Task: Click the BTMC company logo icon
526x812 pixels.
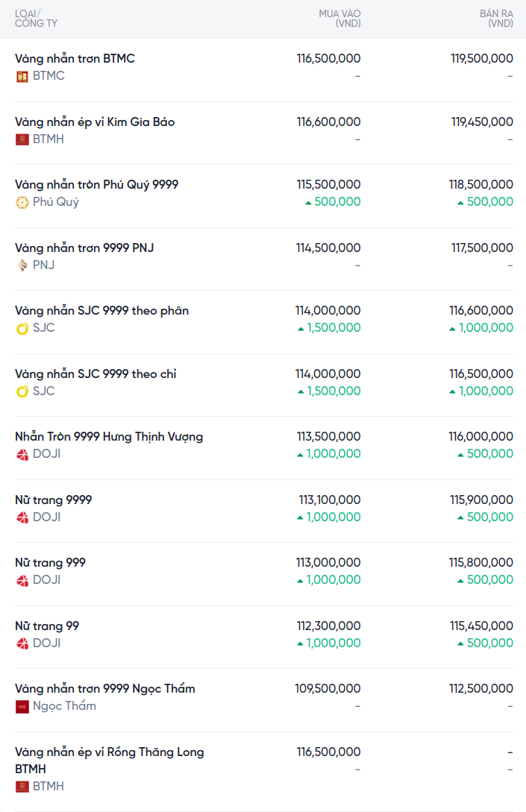Action: [22, 77]
